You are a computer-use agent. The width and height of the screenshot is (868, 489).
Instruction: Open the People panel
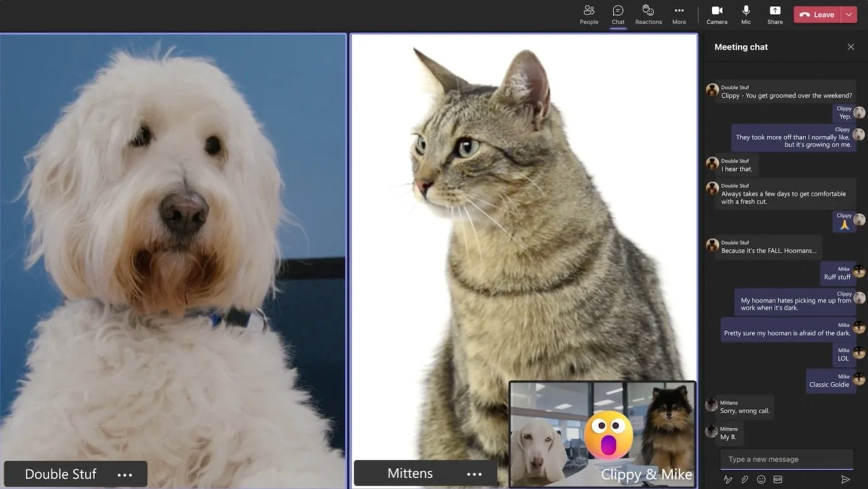coord(588,15)
